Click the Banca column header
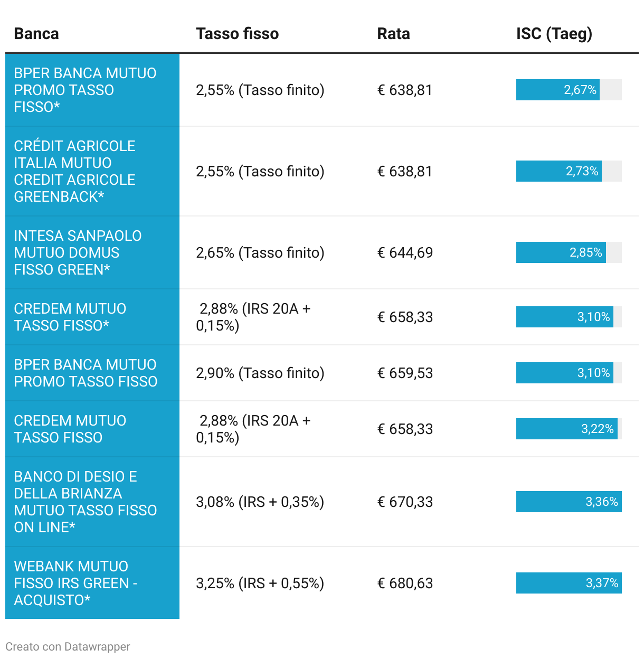 (36, 34)
